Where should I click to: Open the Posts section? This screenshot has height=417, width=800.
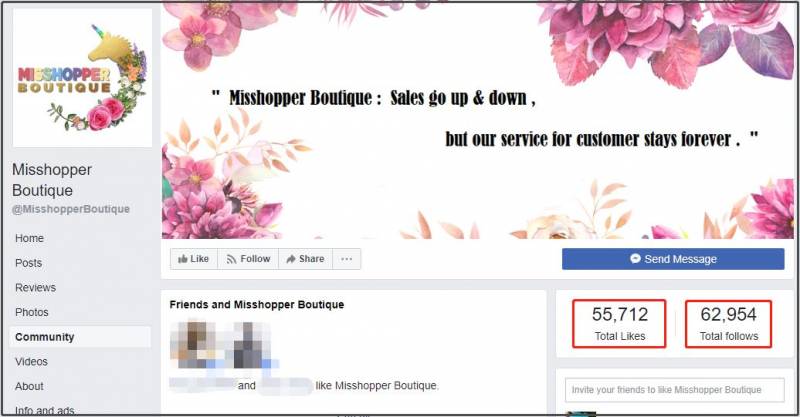(29, 263)
